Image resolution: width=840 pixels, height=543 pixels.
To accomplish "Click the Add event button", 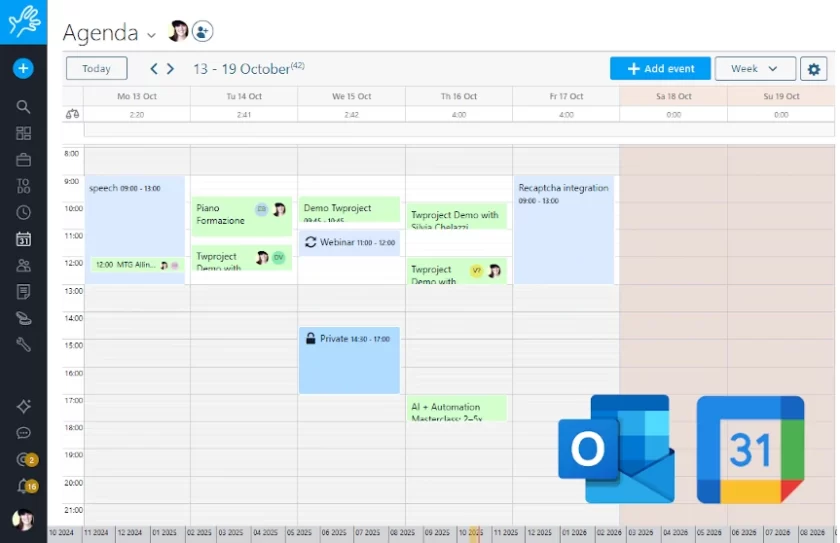I will point(660,69).
